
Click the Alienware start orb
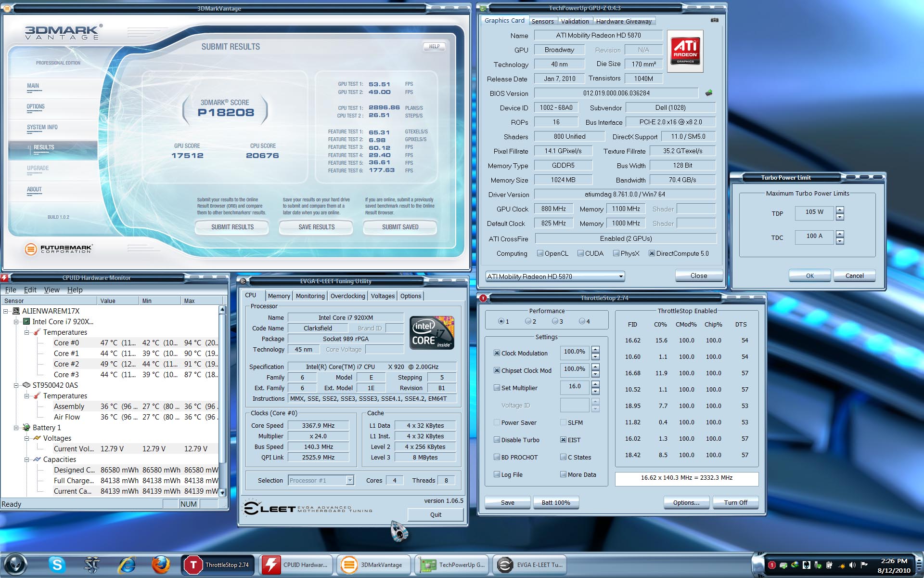tap(15, 565)
